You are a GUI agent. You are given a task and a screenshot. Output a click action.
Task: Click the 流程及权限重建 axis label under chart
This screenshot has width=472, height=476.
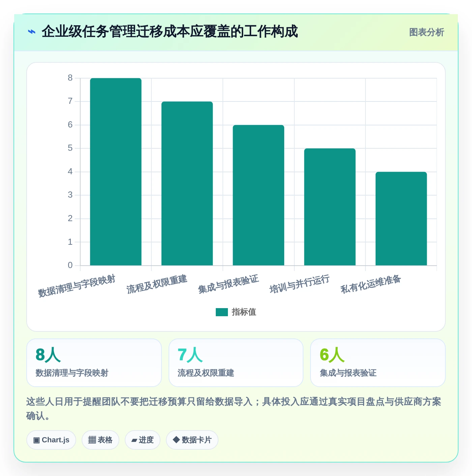click(157, 284)
